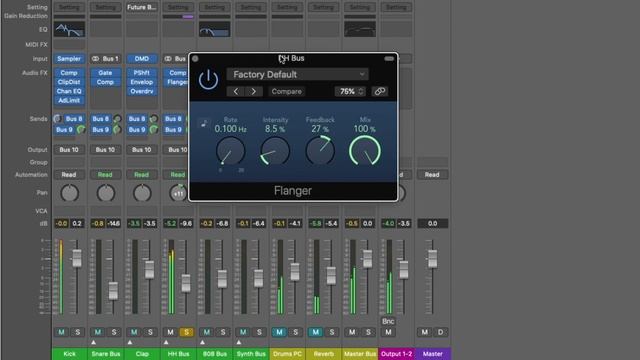This screenshot has height=360, width=640.
Task: Click the Master volume fader handle
Action: (x=432, y=258)
